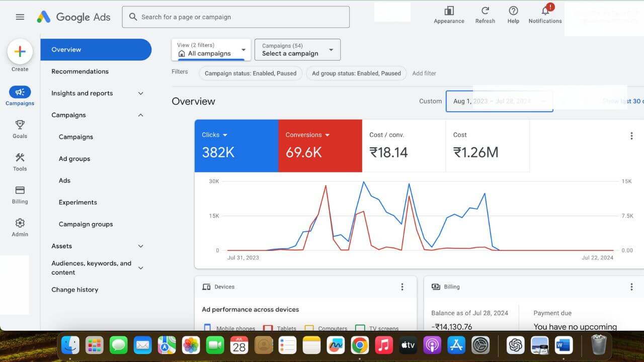Viewport: 644px width, 362px height.
Task: Open the All campaigns view dropdown
Action: [x=211, y=50]
